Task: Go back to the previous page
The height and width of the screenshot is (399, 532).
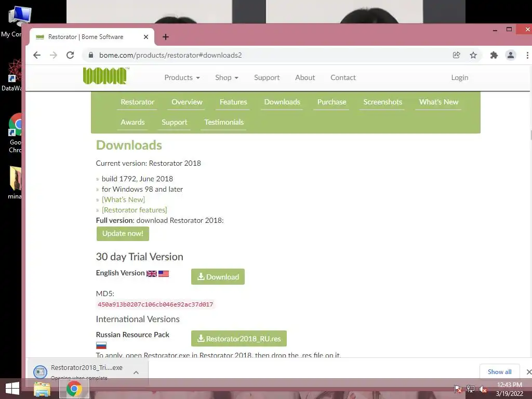Action: point(37,55)
